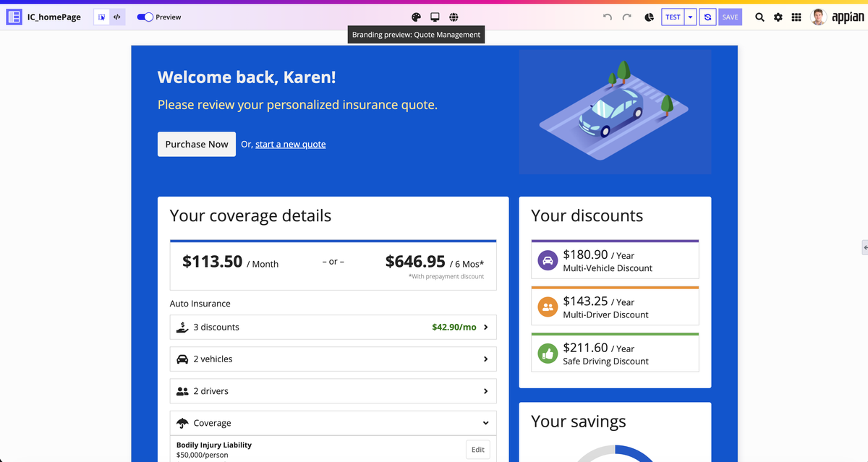
Task: Click the Appian logo
Action: coord(848,17)
